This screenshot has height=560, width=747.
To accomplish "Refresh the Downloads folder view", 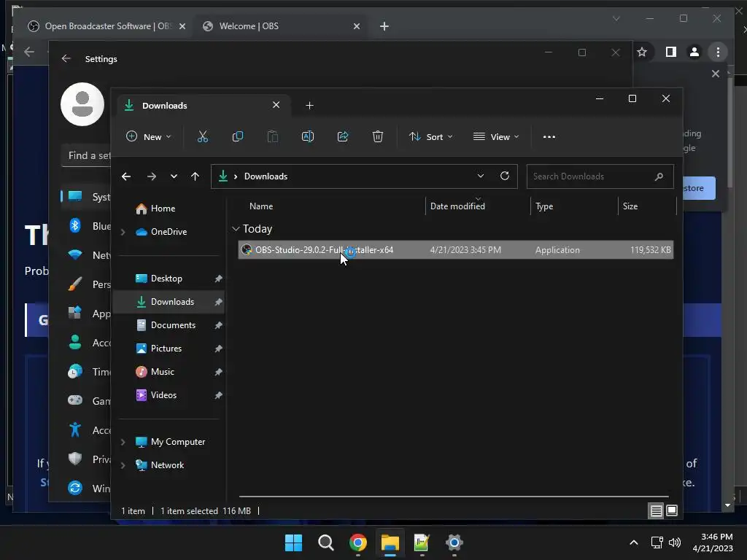I will tap(505, 176).
